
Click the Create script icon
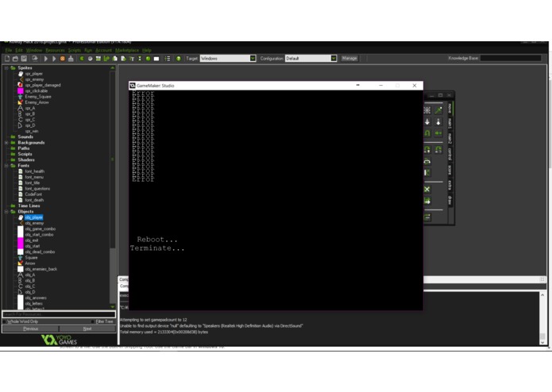coord(114,59)
